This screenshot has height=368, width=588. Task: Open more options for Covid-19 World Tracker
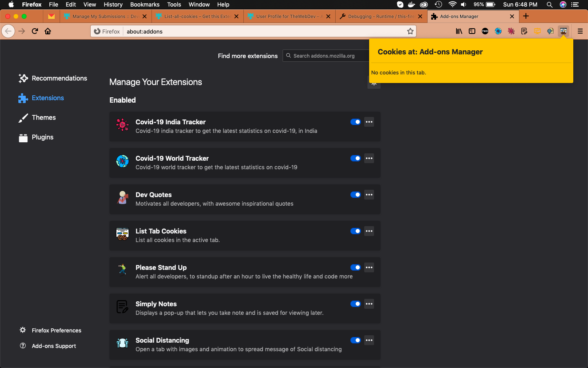(x=369, y=158)
